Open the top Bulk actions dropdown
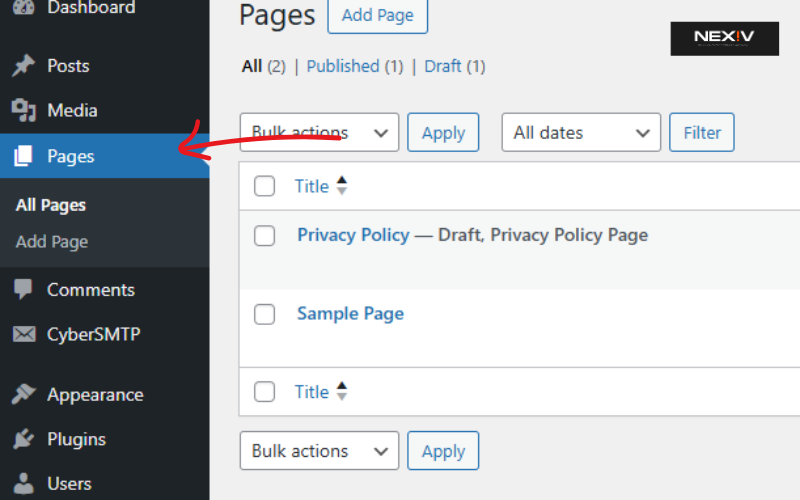Image resolution: width=800 pixels, height=500 pixels. 319,133
